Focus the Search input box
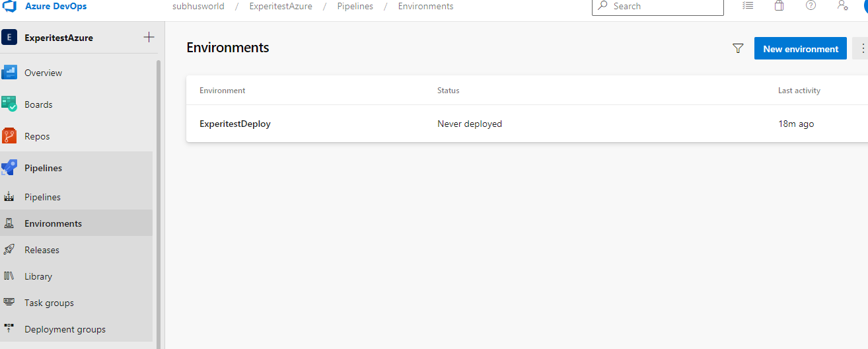This screenshot has width=868, height=349. pos(658,7)
